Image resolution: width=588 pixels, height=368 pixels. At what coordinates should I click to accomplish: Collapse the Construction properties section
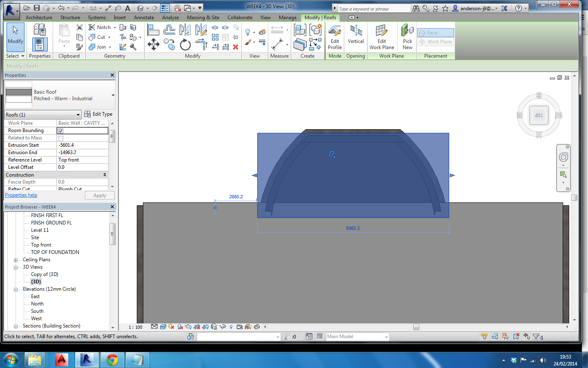(105, 175)
